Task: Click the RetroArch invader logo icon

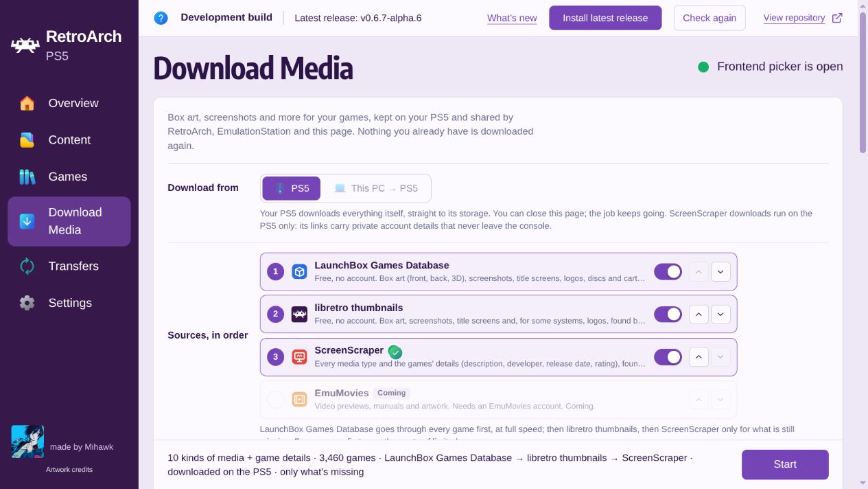Action: [x=25, y=46]
